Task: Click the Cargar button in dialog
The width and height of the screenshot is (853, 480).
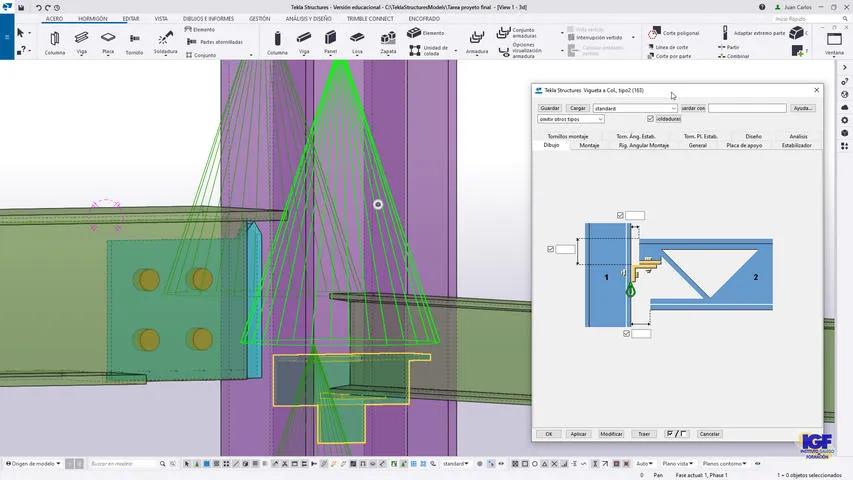Action: [x=578, y=108]
